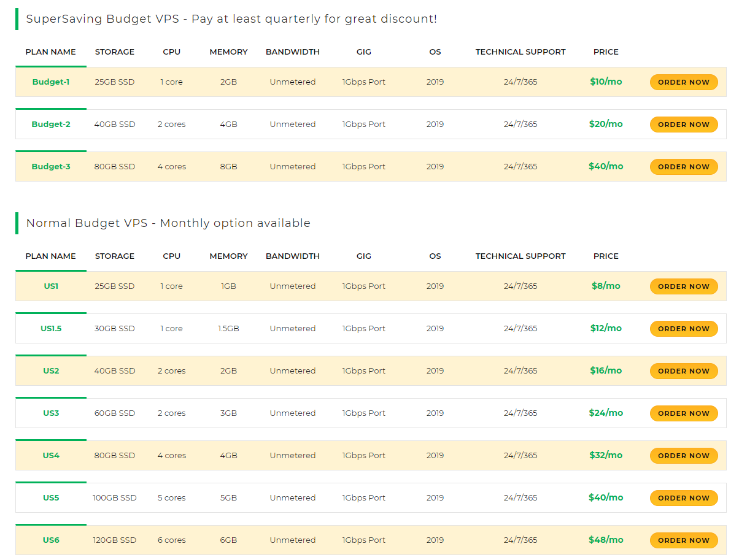Click 25GB SSD storage in Budget-1 row

[x=115, y=82]
